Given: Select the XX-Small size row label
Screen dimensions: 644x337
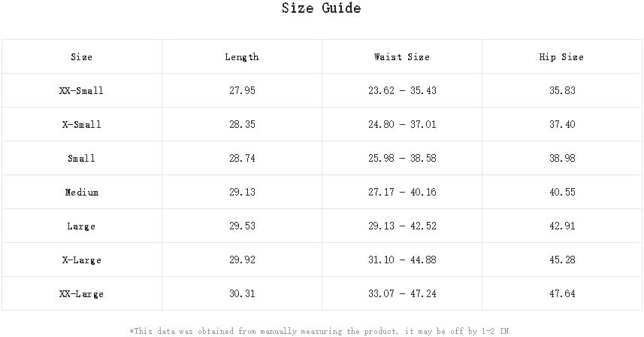Looking at the screenshot, I should coord(81,90).
